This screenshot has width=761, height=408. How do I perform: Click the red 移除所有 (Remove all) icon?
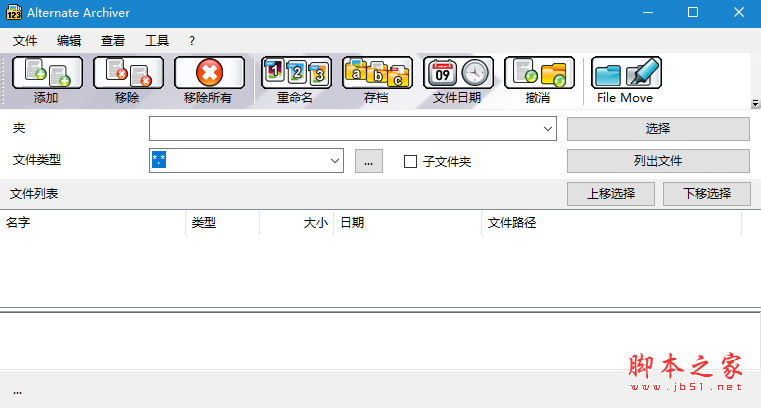click(209, 73)
